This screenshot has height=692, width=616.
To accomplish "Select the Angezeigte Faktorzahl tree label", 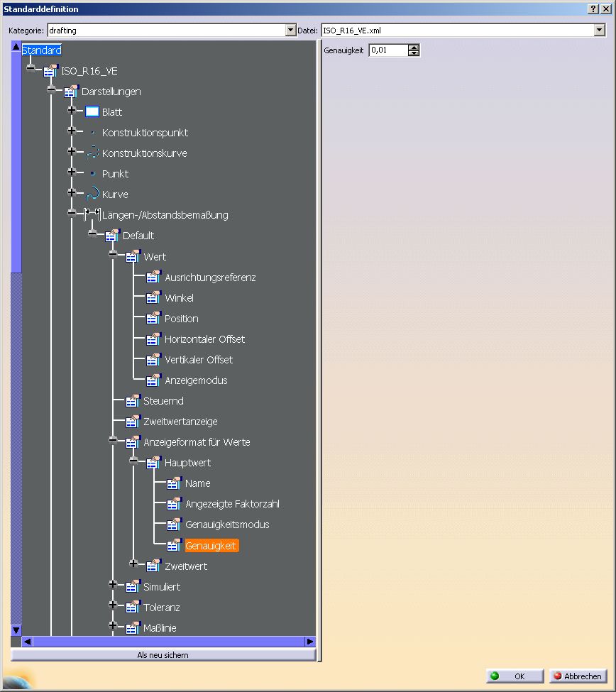I will click(x=232, y=503).
